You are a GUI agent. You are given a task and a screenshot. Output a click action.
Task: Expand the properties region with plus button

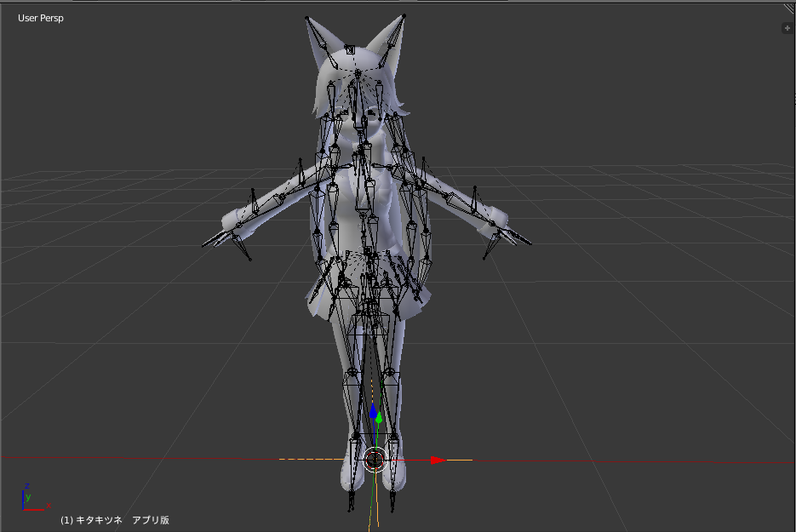(x=787, y=28)
